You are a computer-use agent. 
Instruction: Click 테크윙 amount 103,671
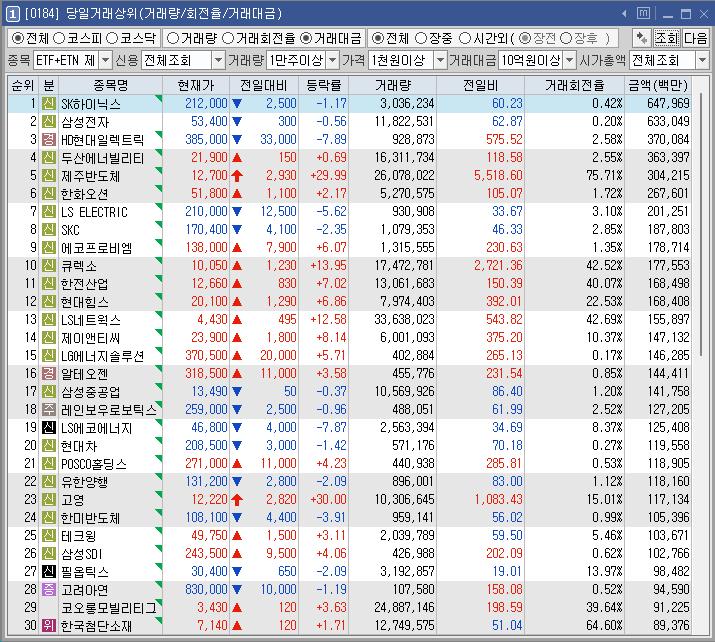[x=668, y=535]
